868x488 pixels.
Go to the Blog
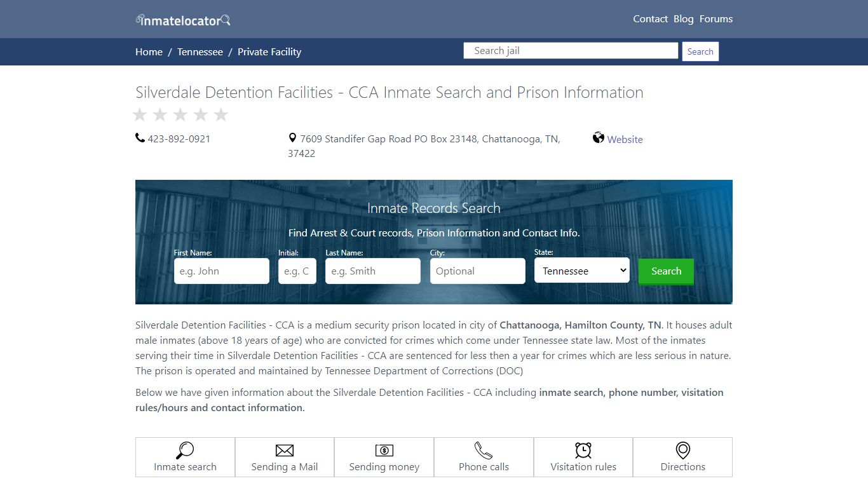684,19
